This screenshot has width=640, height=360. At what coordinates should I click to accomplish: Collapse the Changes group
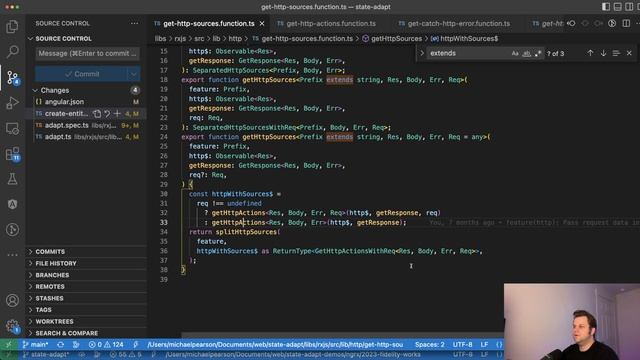tap(35, 90)
